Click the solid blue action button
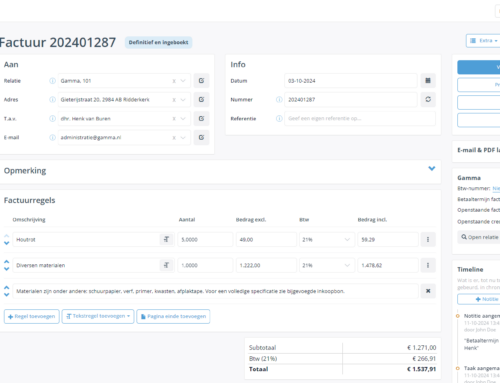500x383 pixels. (479, 67)
